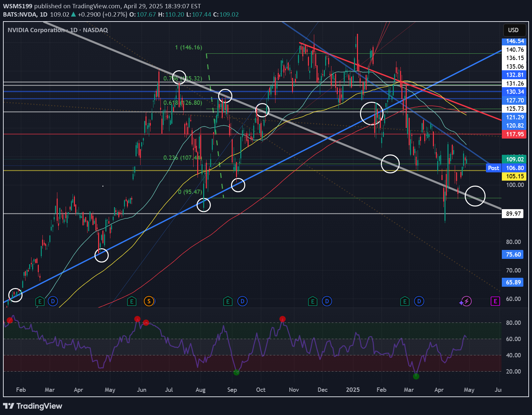Select the 65.89 blue price label
The height and width of the screenshot is (415, 532).
click(513, 282)
